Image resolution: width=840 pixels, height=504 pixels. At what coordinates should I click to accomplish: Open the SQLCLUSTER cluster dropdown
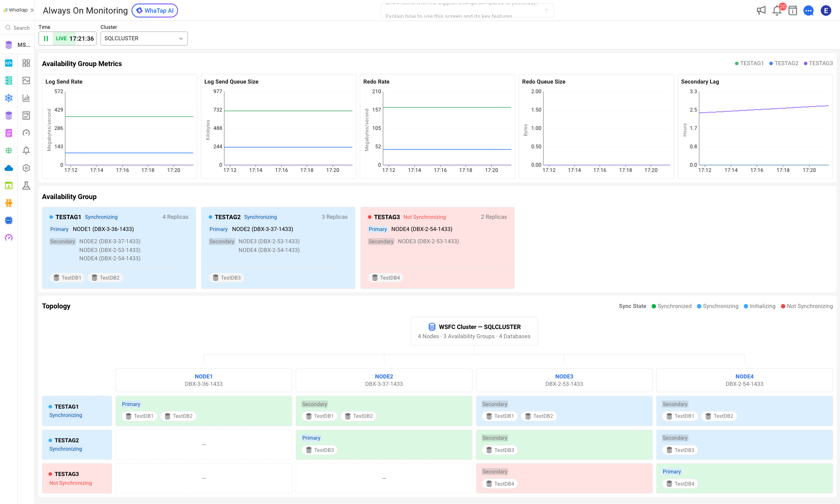click(144, 38)
